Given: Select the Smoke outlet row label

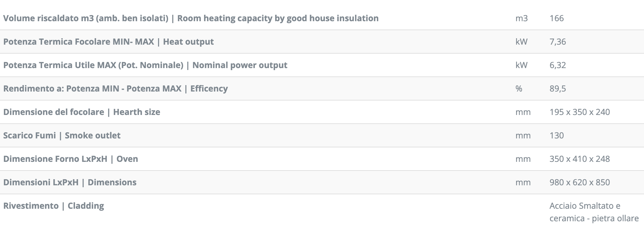Looking at the screenshot, I should click(62, 136).
